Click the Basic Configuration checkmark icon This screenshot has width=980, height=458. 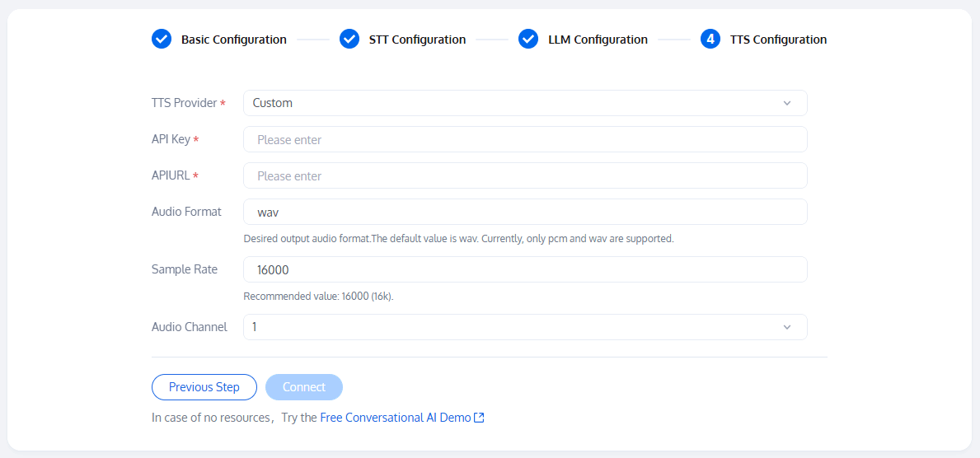point(162,40)
